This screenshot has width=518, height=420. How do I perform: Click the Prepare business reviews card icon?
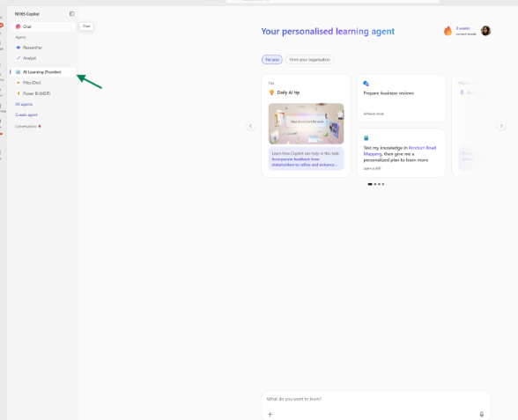pyautogui.click(x=366, y=84)
